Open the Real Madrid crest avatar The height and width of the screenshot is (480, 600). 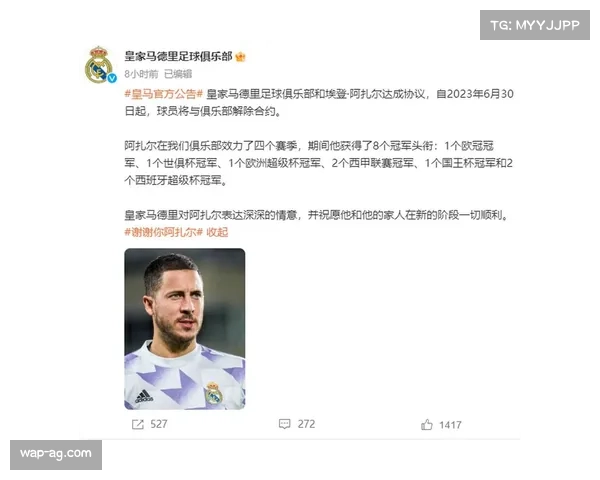pyautogui.click(x=99, y=64)
